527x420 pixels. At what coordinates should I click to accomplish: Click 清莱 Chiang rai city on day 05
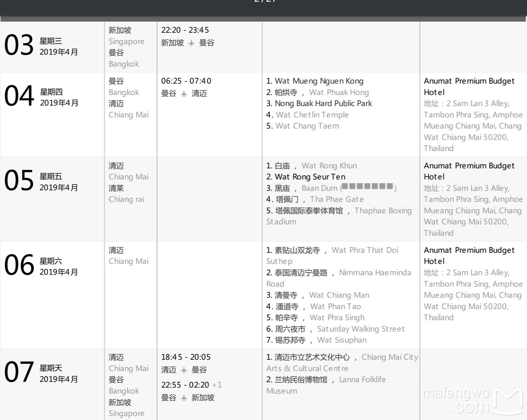(x=126, y=194)
